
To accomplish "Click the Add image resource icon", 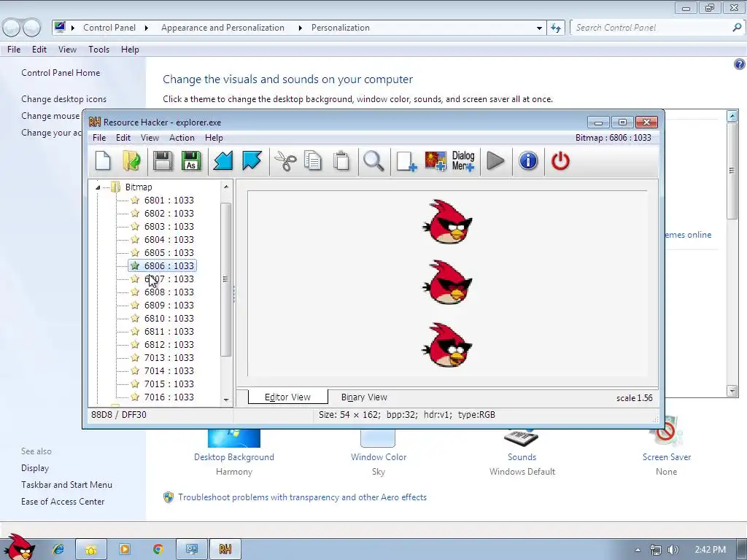I will click(436, 161).
